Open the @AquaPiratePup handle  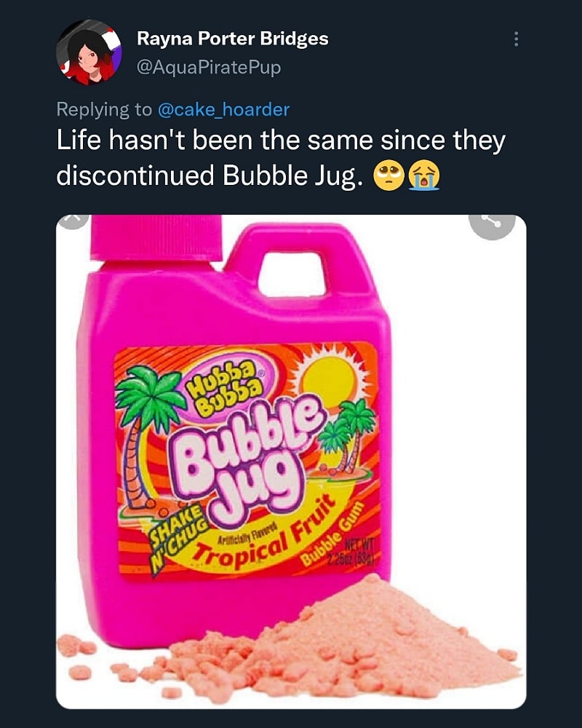point(209,68)
